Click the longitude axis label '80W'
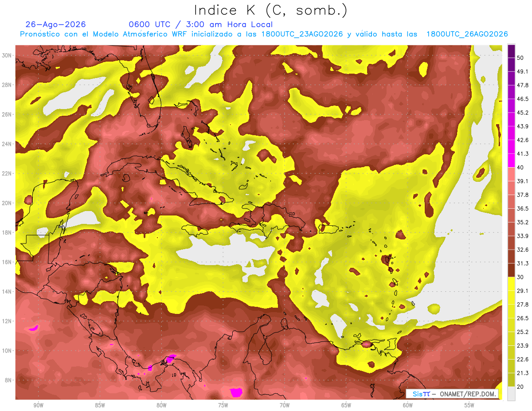This screenshot has width=532, height=411. pyautogui.click(x=161, y=405)
